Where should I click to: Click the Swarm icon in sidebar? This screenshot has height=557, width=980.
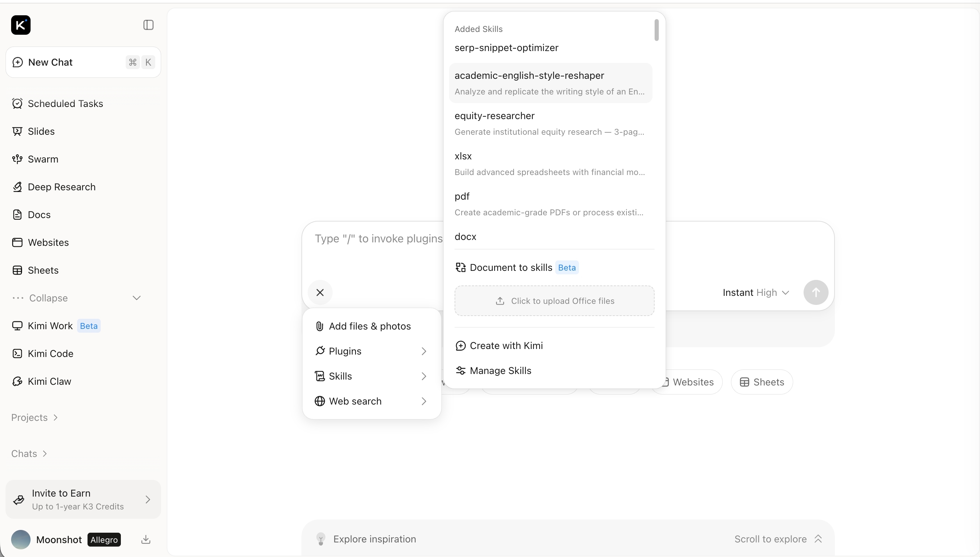tap(17, 159)
